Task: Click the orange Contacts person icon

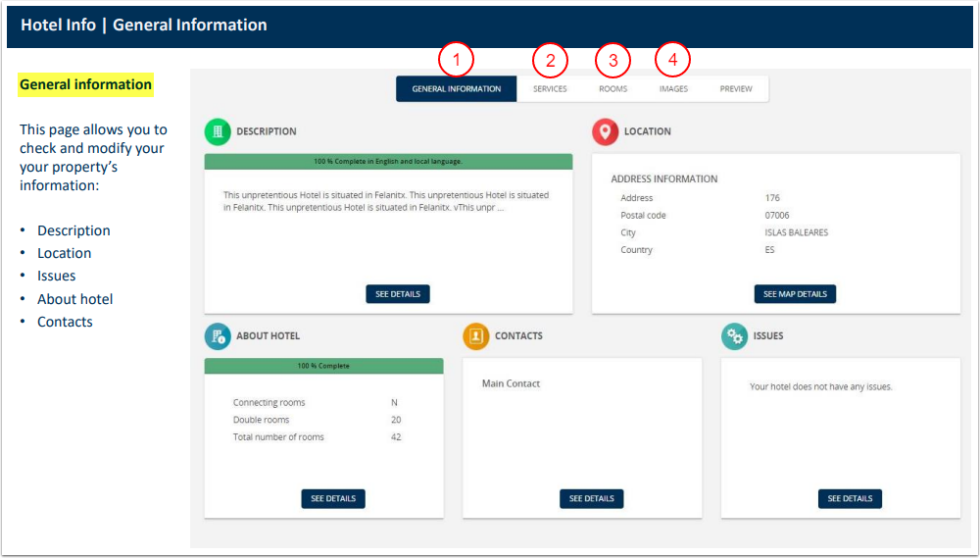Action: coord(476,336)
